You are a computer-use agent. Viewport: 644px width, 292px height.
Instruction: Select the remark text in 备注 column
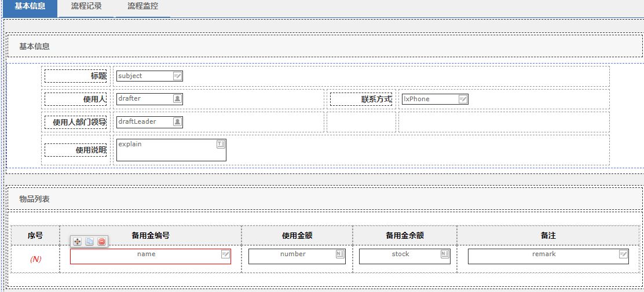(x=544, y=254)
